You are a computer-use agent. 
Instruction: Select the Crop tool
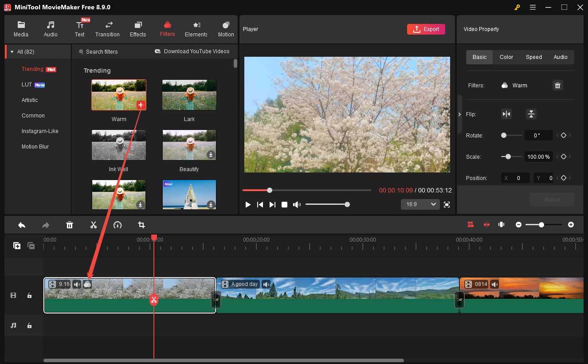[141, 225]
